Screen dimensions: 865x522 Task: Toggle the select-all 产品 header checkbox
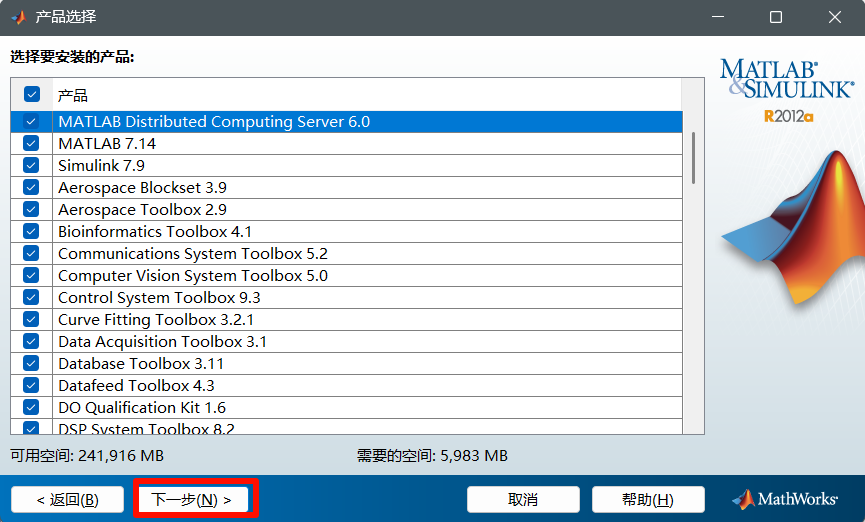point(31,94)
